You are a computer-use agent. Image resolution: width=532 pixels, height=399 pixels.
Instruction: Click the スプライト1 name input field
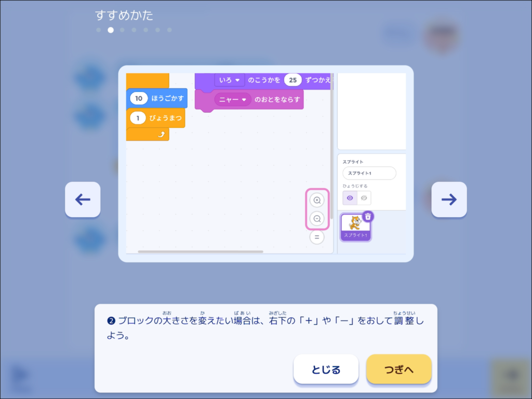tap(369, 173)
